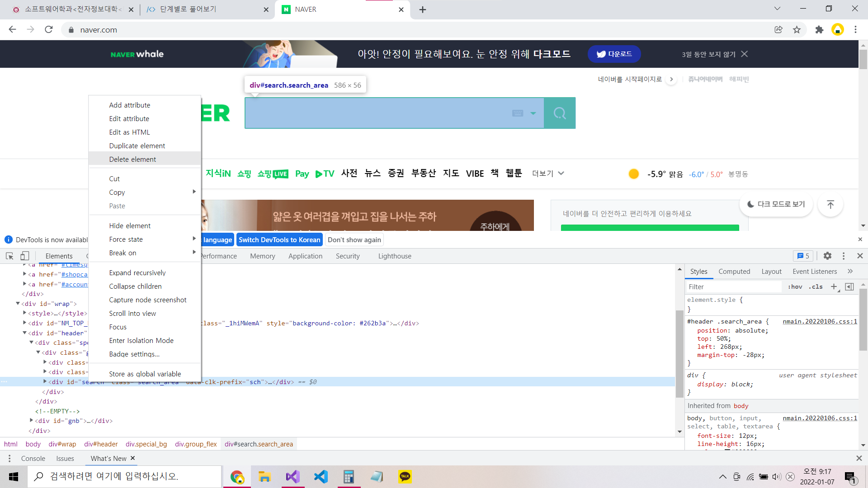
Task: Click the Naver green search button
Action: pos(560,113)
